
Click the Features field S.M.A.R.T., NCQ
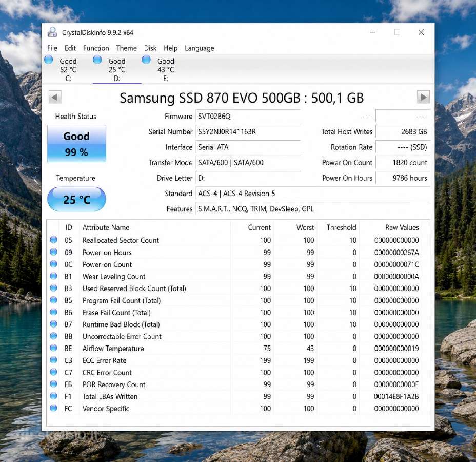pyautogui.click(x=313, y=209)
